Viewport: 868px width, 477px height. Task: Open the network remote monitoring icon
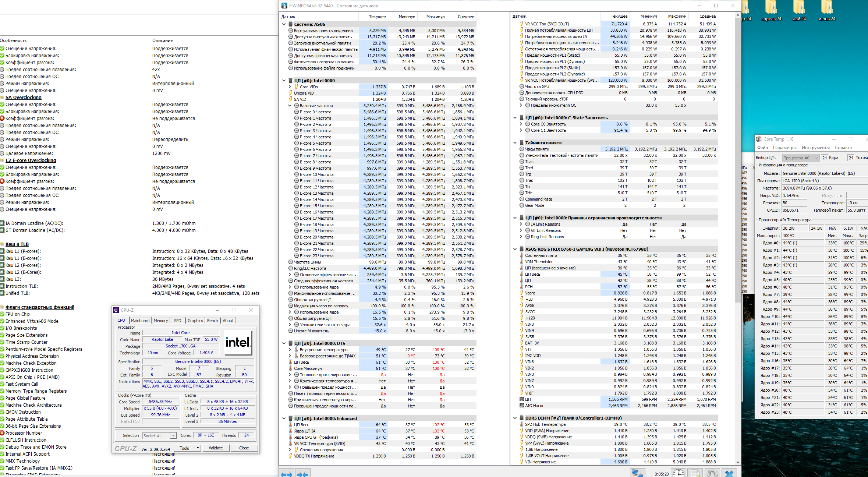coord(637,473)
